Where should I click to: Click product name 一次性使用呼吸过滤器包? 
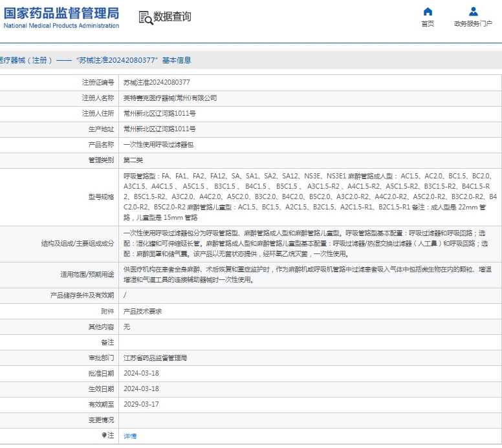tap(158, 145)
